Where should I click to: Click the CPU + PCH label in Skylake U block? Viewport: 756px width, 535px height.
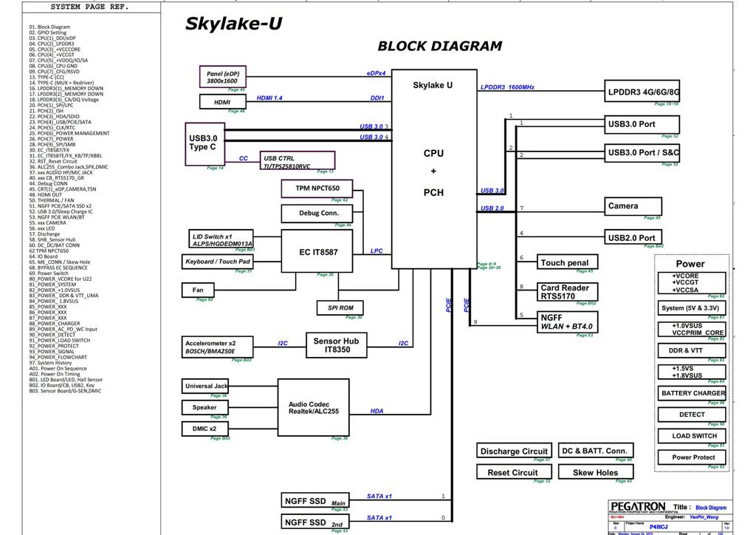pyautogui.click(x=433, y=173)
